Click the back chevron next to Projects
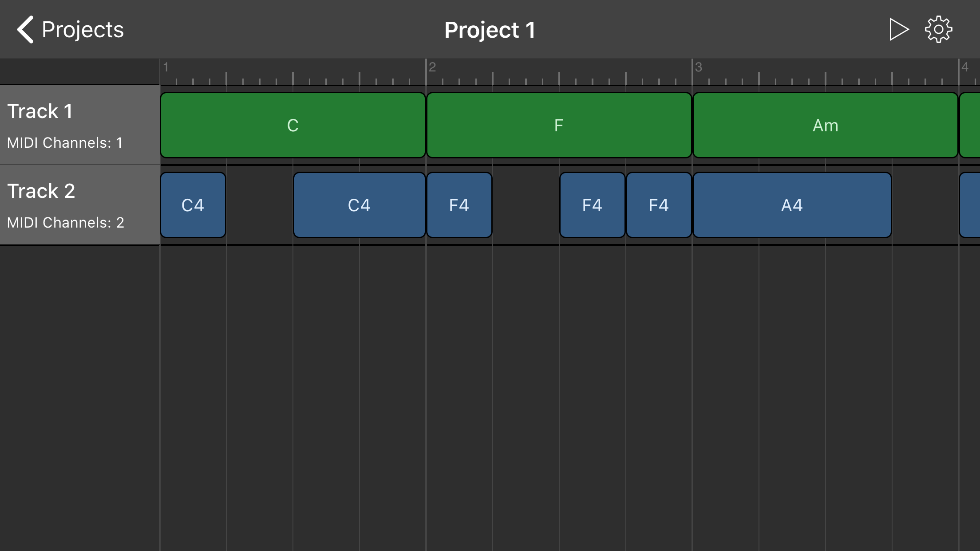 click(x=24, y=29)
